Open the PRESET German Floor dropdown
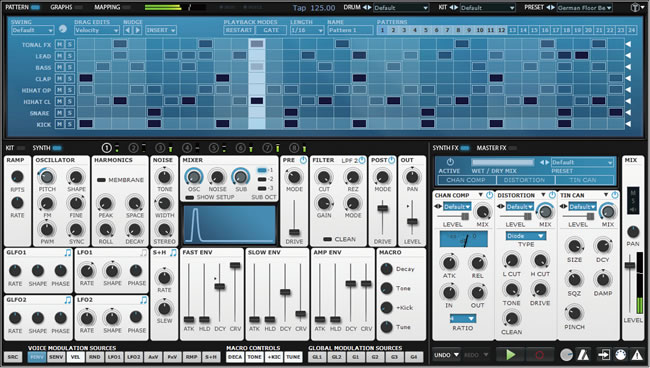Screen dimensions: 650x368 (584, 8)
